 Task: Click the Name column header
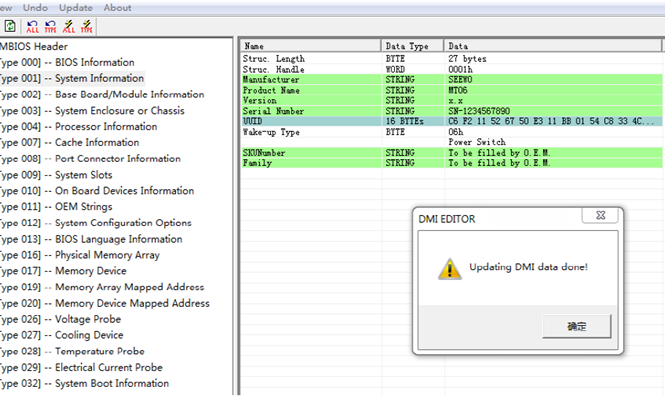311,46
